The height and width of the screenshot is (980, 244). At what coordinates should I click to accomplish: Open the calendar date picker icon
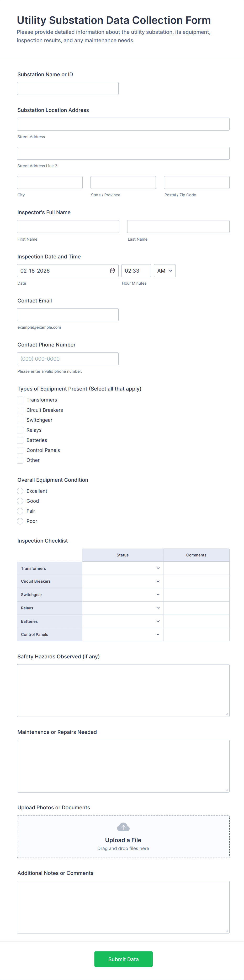(x=112, y=270)
